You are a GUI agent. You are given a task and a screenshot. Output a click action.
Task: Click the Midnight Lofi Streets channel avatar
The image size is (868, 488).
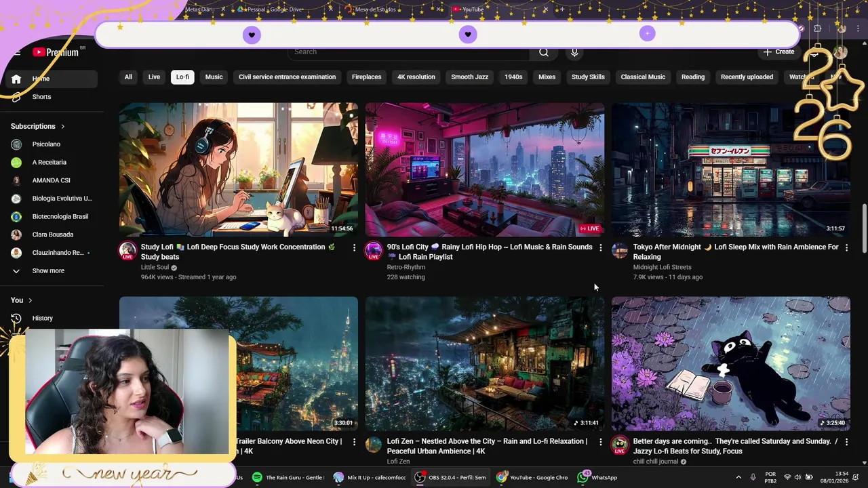click(x=620, y=251)
